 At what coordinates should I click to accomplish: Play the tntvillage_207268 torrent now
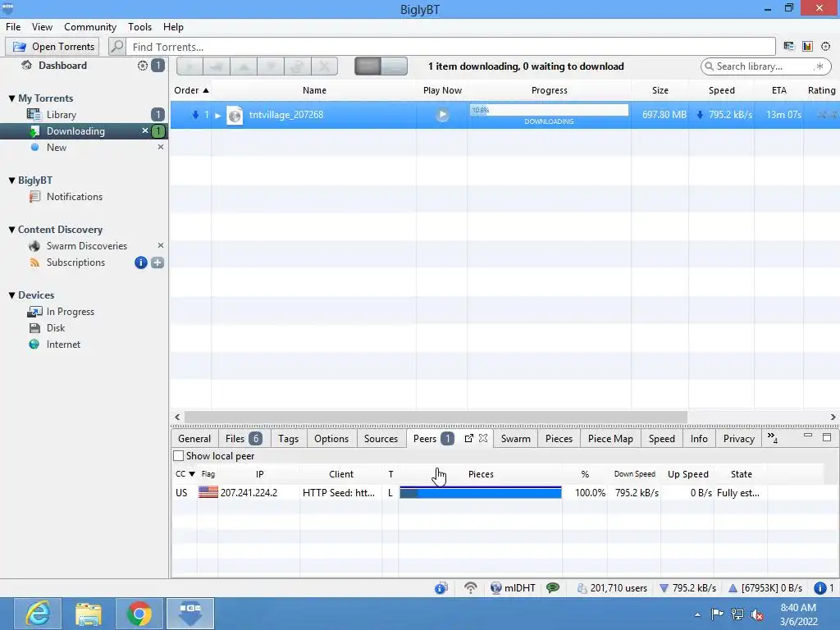tap(442, 115)
